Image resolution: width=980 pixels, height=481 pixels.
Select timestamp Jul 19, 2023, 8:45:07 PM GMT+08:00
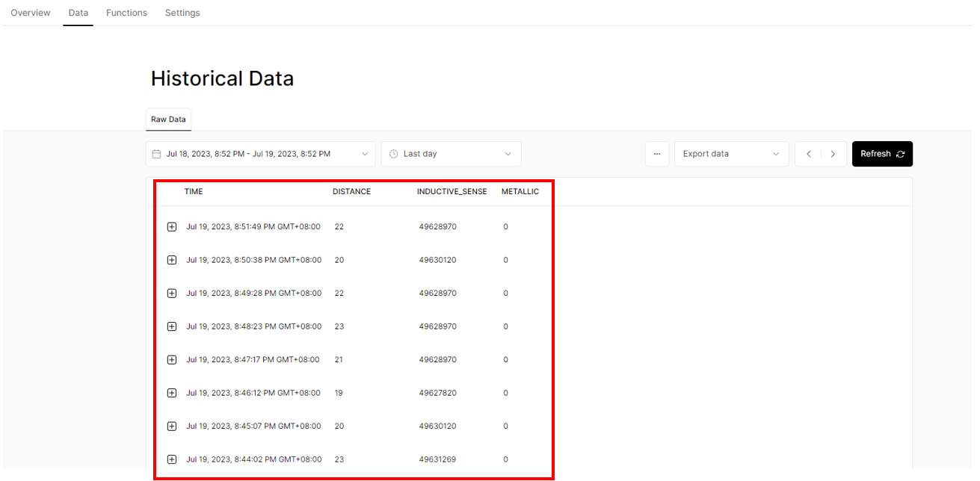click(253, 426)
